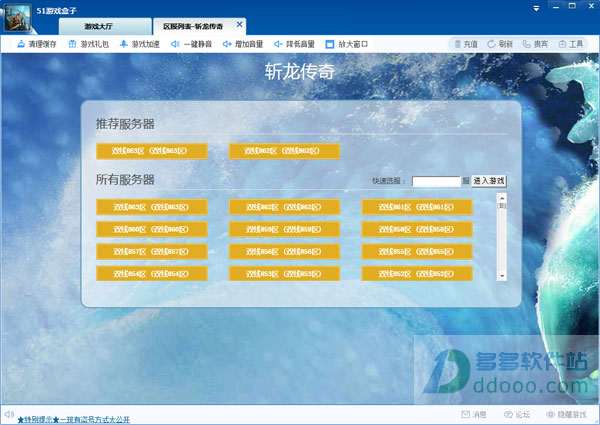Screen dimensions: 600x425
Task: Minimize the 51游戏盒子 window
Action: pos(556,7)
